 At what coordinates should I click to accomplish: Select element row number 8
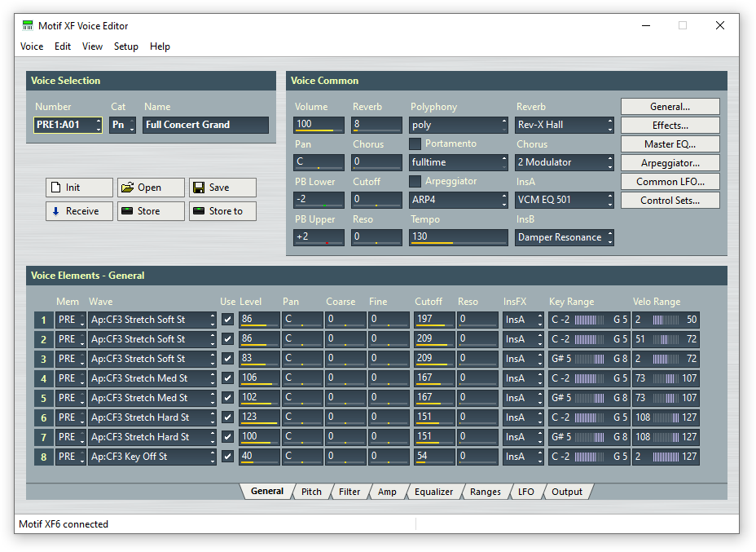pos(43,457)
